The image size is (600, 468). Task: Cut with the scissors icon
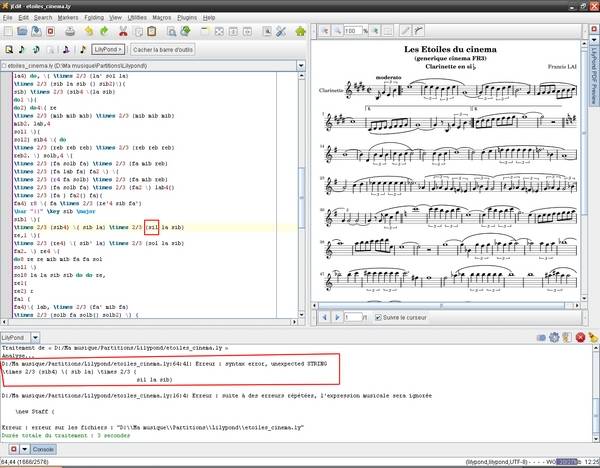pos(123,31)
